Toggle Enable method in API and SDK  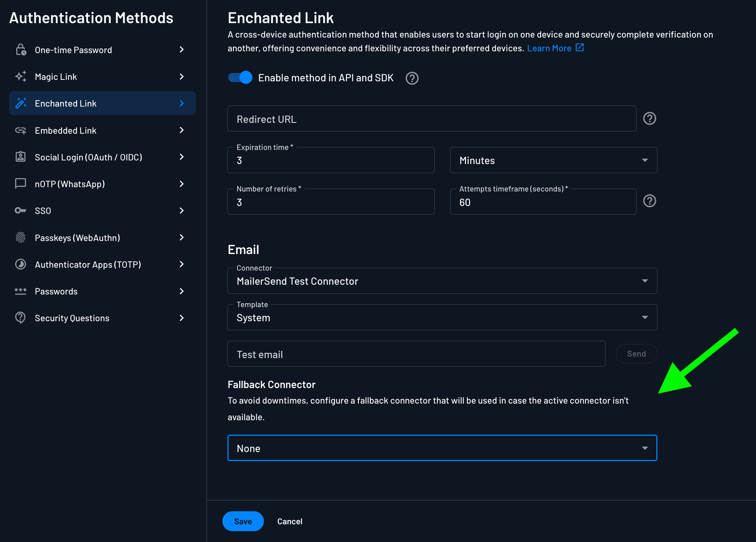240,78
